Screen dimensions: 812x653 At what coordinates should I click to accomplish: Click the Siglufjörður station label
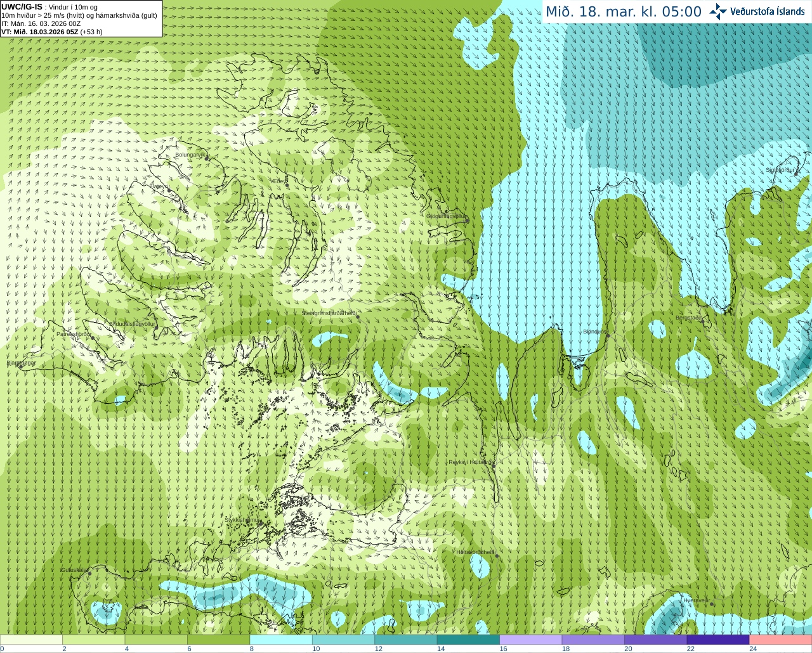coord(780,170)
